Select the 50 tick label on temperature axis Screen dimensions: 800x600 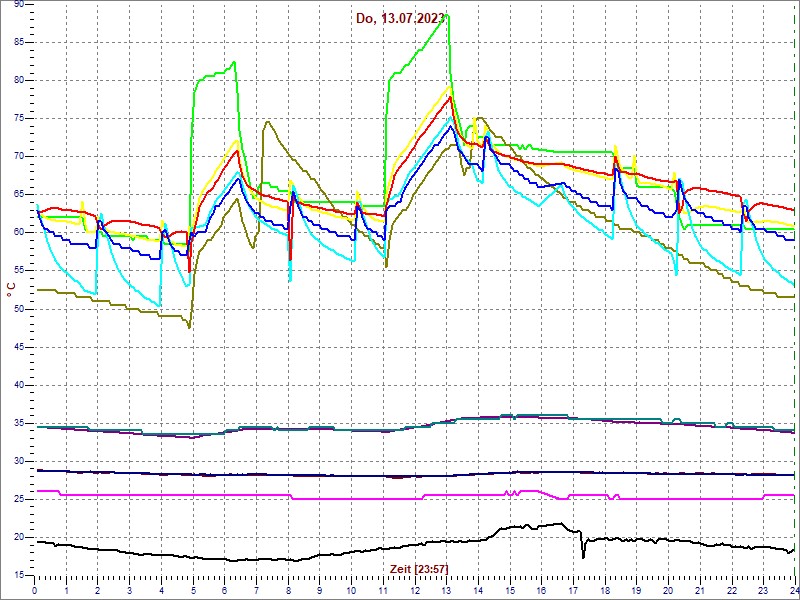18,309
